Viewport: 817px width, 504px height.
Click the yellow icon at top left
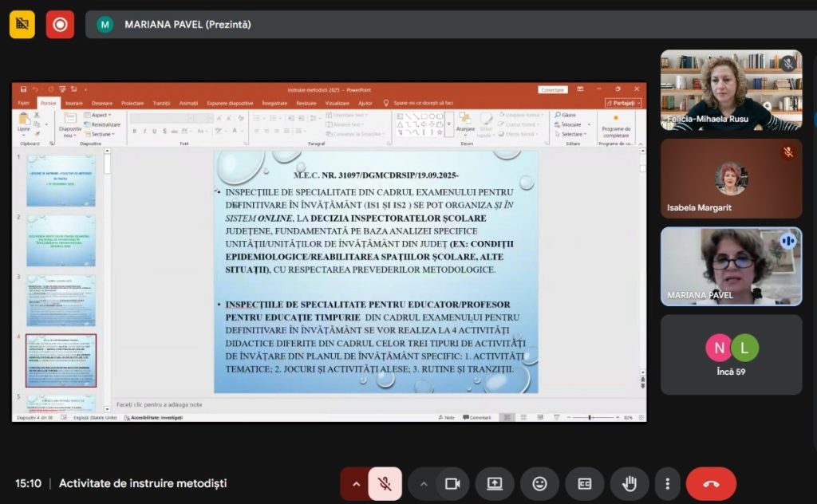22,24
